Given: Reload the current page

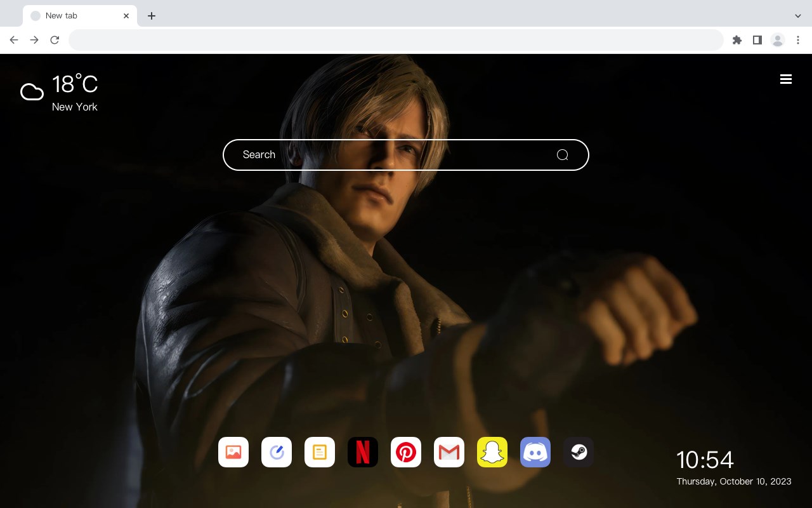Looking at the screenshot, I should (x=55, y=40).
